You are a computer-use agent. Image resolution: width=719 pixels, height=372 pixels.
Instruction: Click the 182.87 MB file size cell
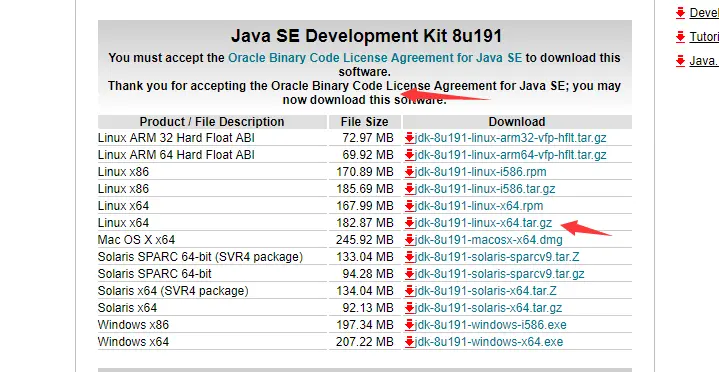(x=365, y=222)
